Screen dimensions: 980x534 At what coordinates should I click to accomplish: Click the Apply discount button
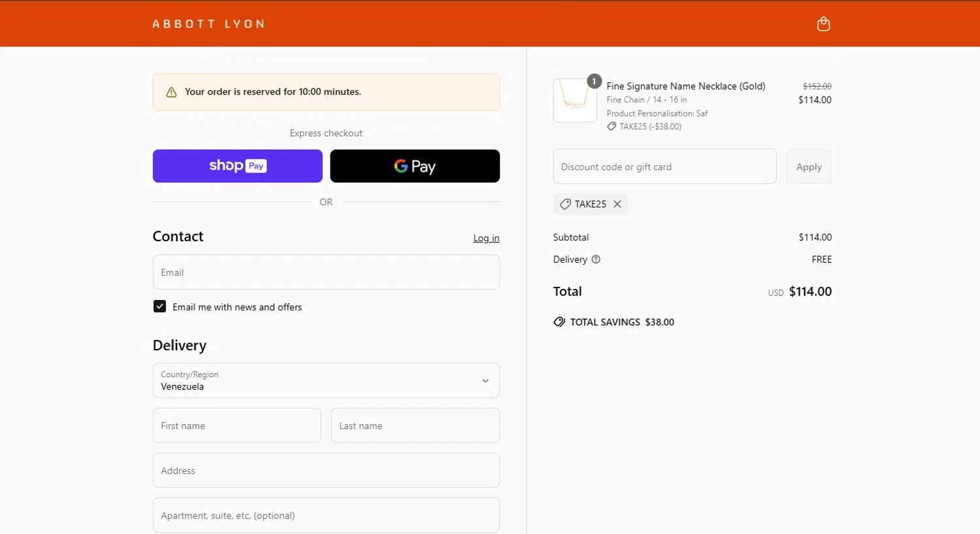pyautogui.click(x=809, y=167)
